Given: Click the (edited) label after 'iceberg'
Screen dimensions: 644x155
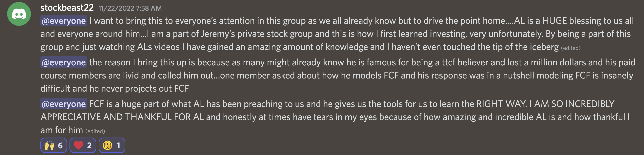Looking at the screenshot, I should point(571,48).
